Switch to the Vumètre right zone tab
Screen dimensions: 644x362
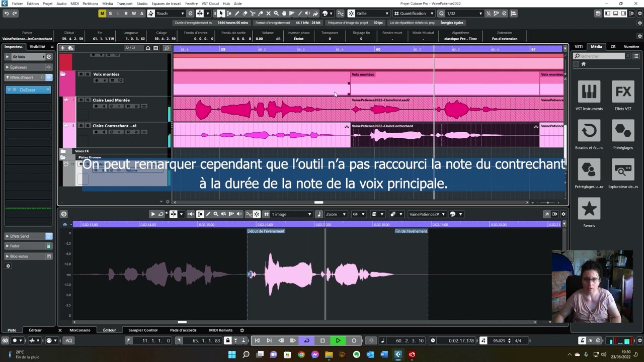tap(631, 47)
